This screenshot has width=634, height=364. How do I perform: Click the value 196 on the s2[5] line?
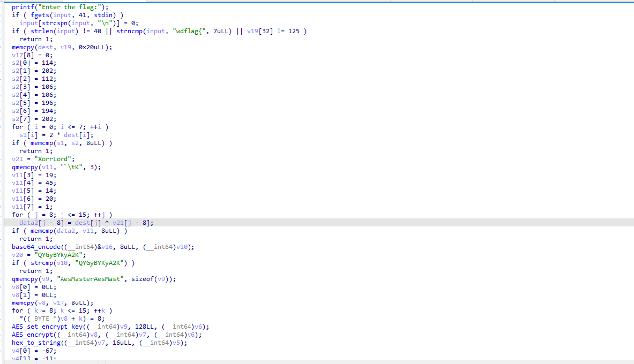click(x=47, y=103)
